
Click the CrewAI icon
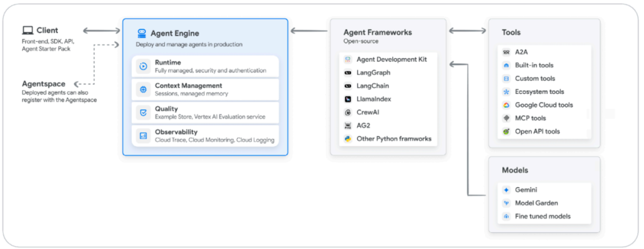point(348,112)
